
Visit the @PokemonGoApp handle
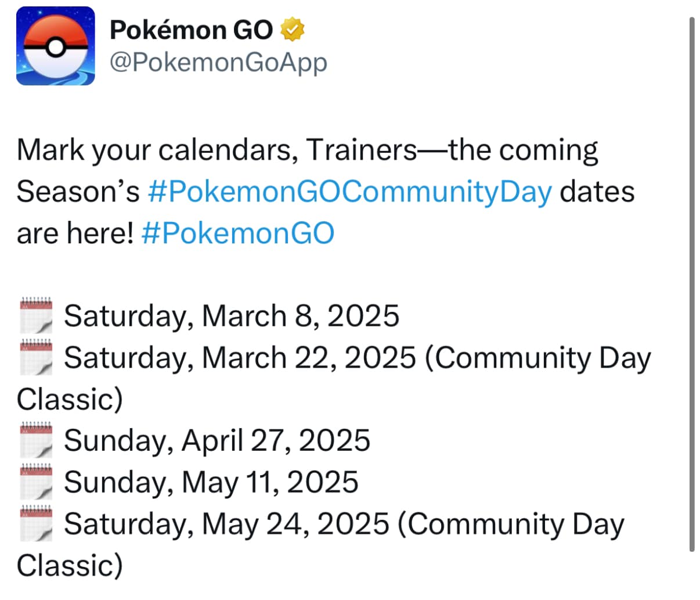coord(218,63)
